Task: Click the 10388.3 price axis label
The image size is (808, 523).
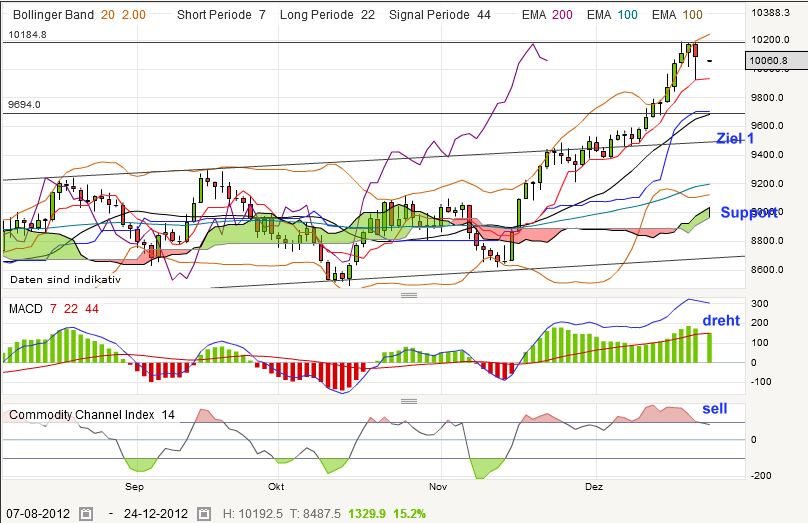Action: [x=770, y=12]
